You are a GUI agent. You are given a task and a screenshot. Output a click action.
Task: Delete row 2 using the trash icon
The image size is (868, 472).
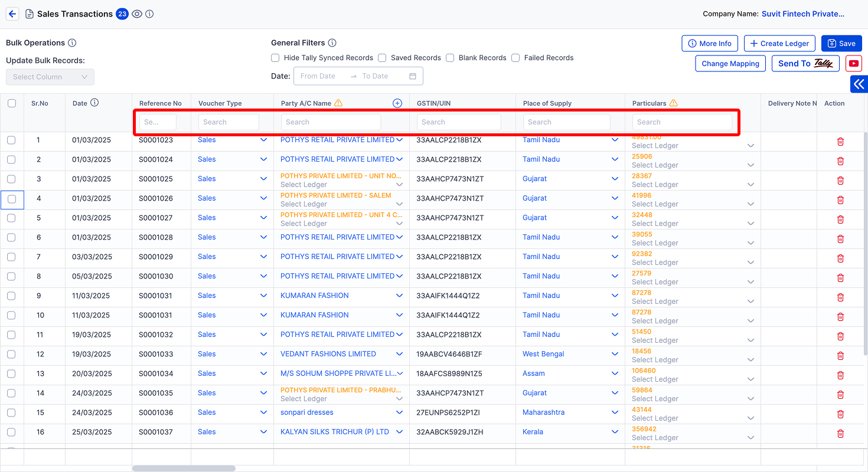840,161
